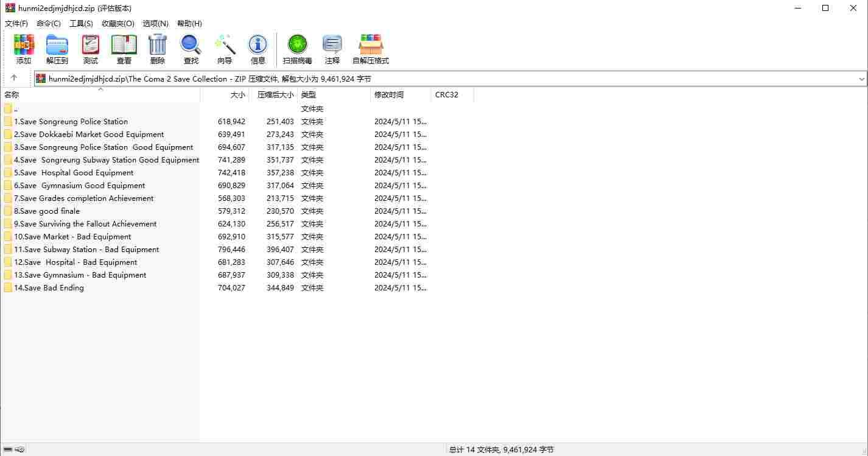868x456 pixels.
Task: Click size value 704,027
Action: pyautogui.click(x=231, y=288)
